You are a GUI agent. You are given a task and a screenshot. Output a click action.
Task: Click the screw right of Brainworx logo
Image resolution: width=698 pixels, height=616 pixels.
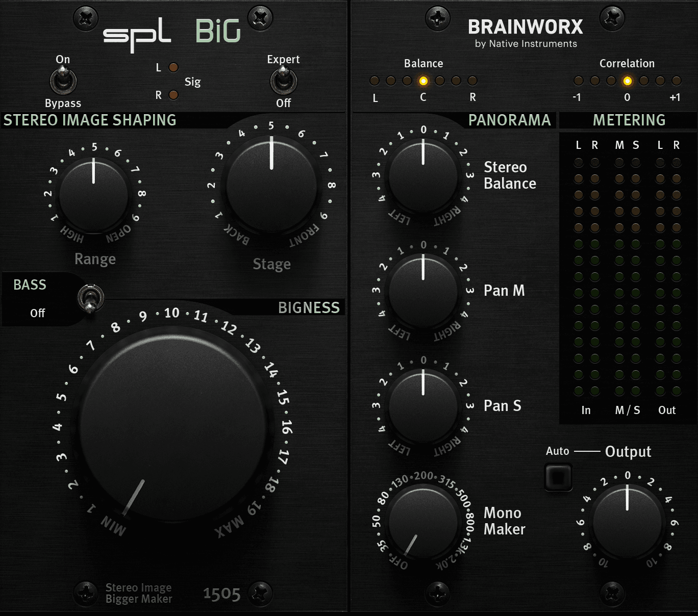pyautogui.click(x=612, y=19)
